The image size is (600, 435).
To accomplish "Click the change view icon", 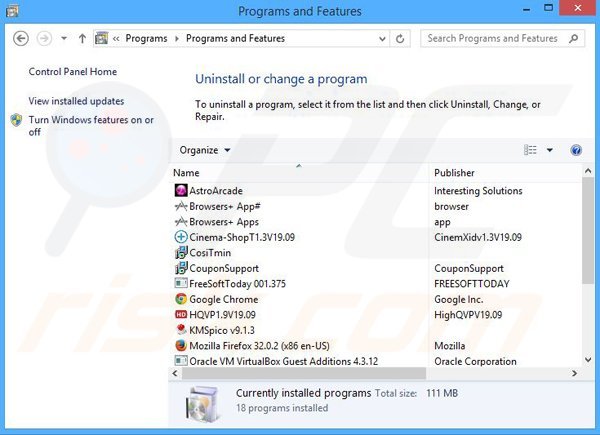I will 530,150.
